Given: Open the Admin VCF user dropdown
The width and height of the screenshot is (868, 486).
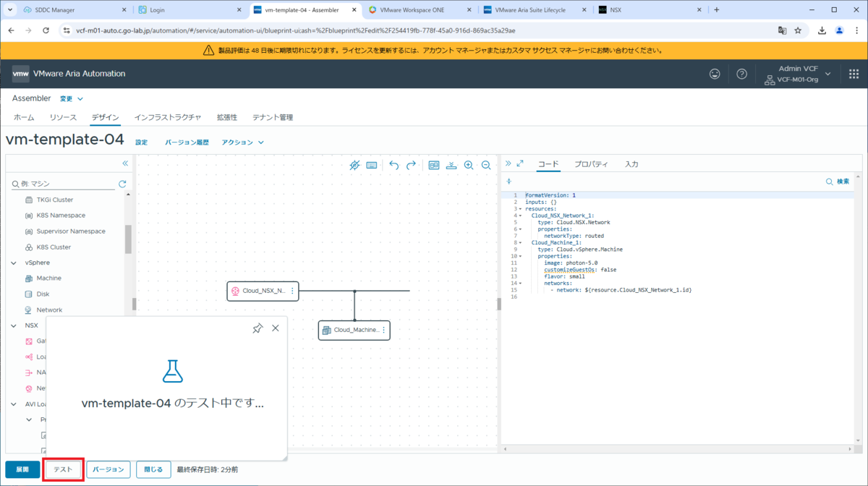Looking at the screenshot, I should [x=797, y=74].
